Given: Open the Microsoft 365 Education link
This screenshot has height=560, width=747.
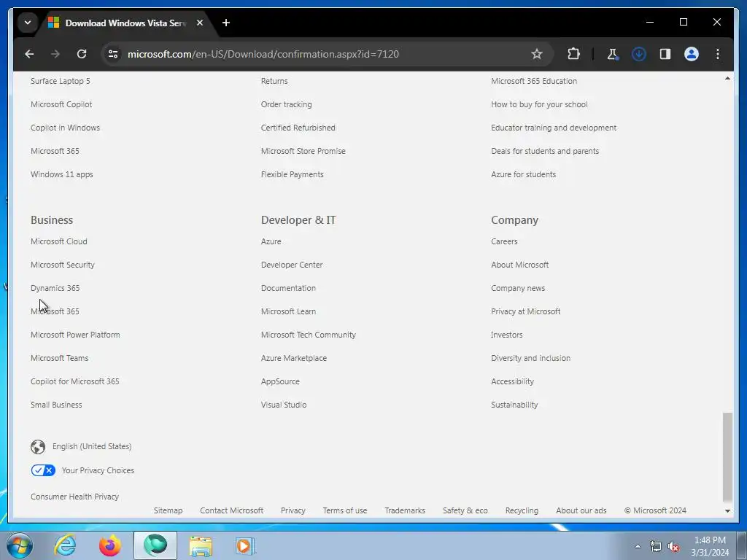Looking at the screenshot, I should (x=534, y=81).
